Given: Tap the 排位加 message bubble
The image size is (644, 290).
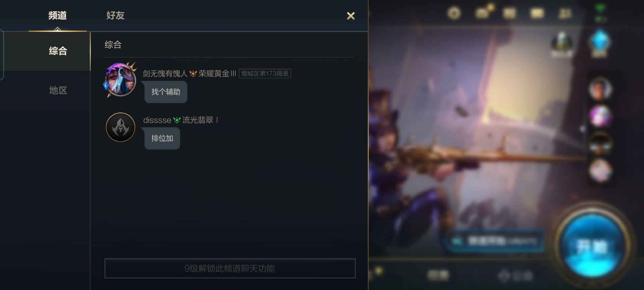Looking at the screenshot, I should point(162,138).
